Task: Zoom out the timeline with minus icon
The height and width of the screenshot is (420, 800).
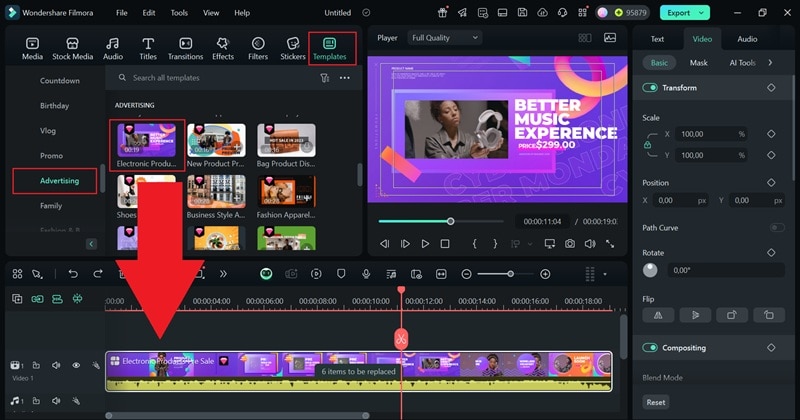Action: (x=466, y=274)
